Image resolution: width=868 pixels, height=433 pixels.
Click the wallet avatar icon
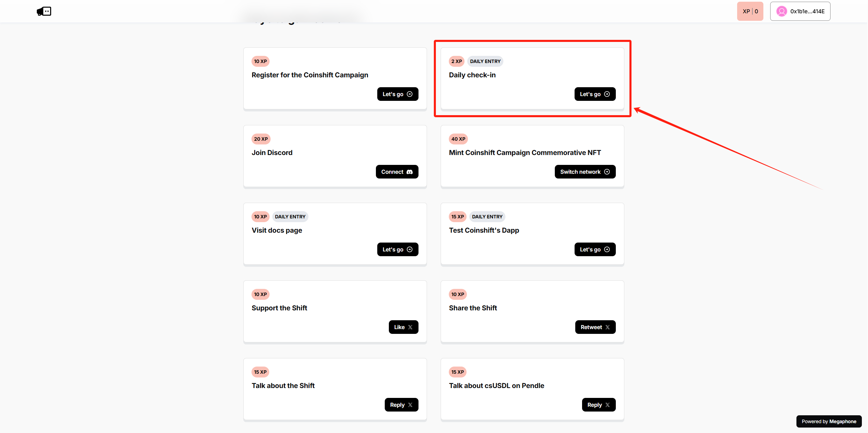781,11
